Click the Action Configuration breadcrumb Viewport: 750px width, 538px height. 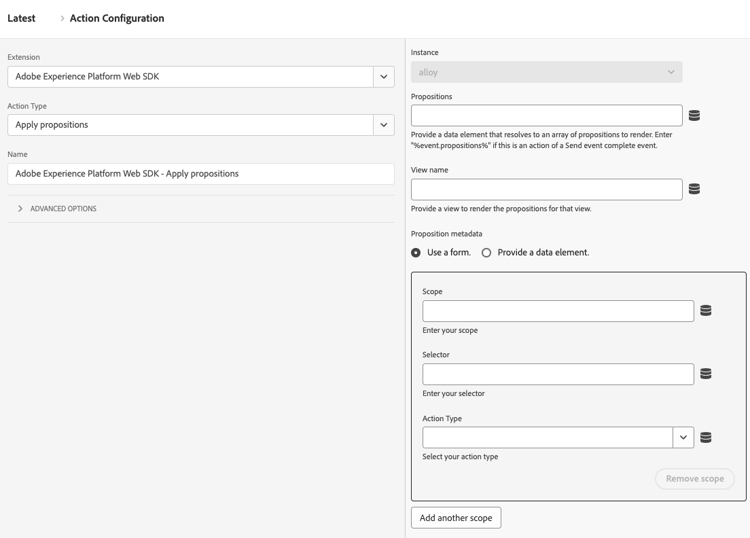click(x=117, y=18)
